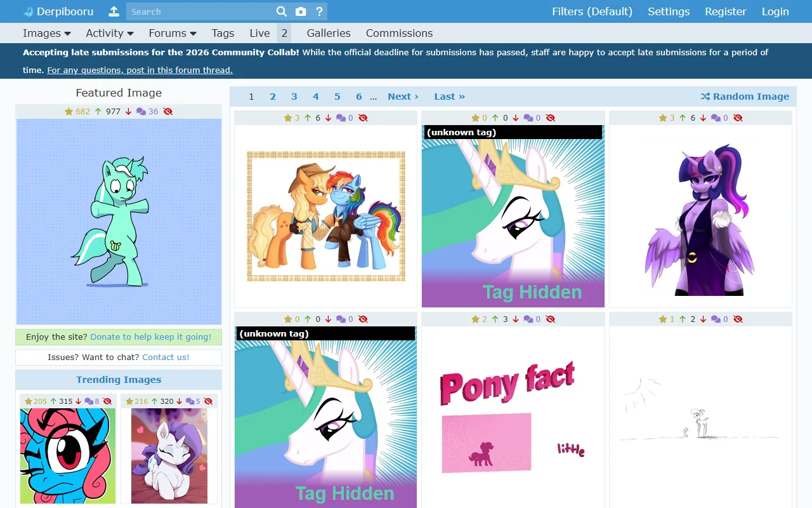
Task: Click the donate link below the featured image
Action: click(x=152, y=337)
